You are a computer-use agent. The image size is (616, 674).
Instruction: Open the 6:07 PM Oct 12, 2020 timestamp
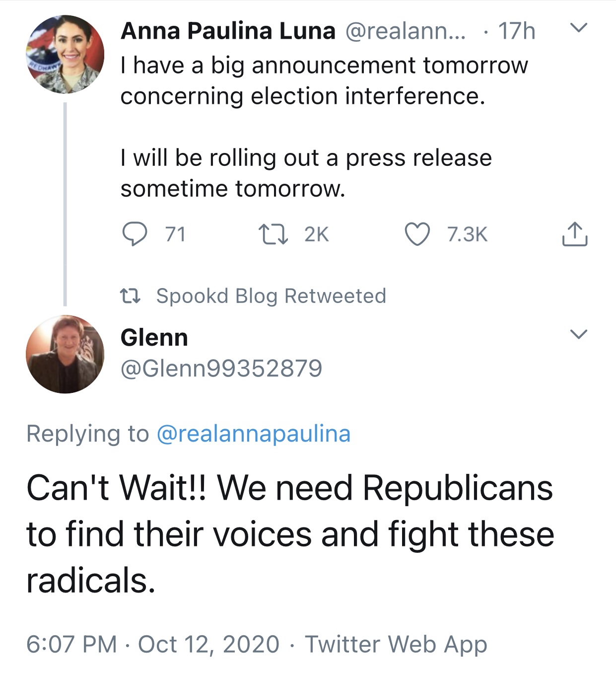(x=153, y=644)
